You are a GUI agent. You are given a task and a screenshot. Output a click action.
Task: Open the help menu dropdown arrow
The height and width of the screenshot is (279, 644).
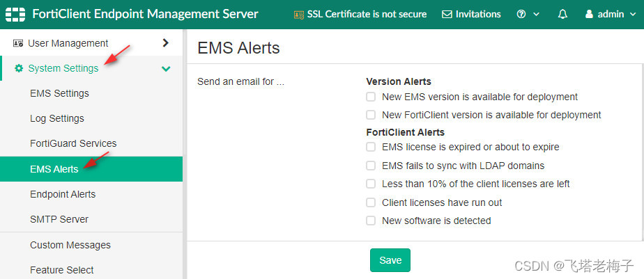coord(536,15)
